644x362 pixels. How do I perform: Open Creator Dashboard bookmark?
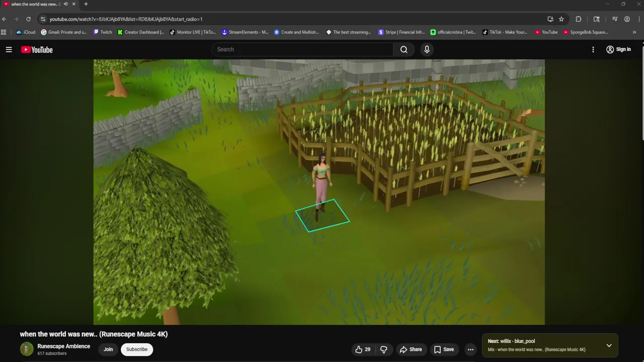point(141,32)
